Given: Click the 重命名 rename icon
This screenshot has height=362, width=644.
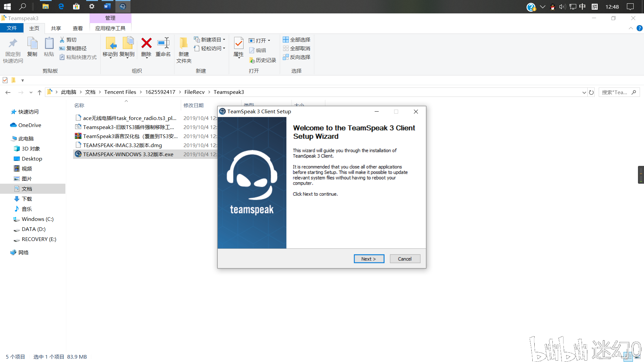Looking at the screenshot, I should click(x=163, y=43).
